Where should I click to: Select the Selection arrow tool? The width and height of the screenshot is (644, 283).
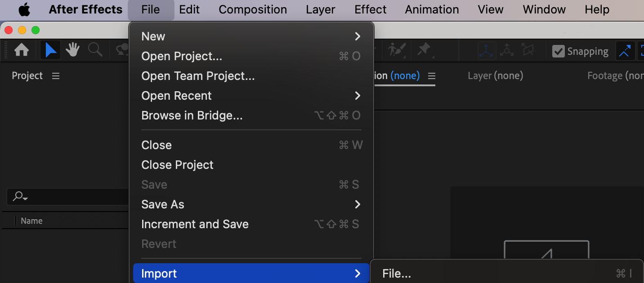[51, 50]
